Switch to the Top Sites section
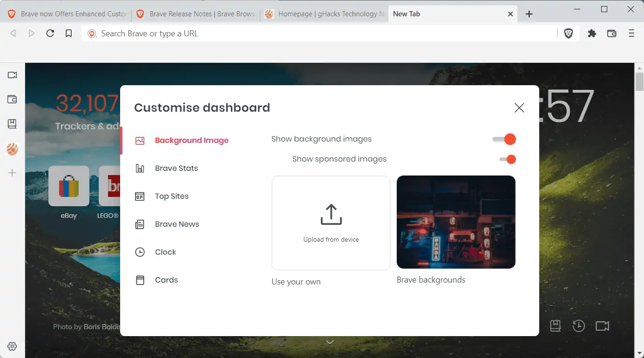 coord(162,196)
